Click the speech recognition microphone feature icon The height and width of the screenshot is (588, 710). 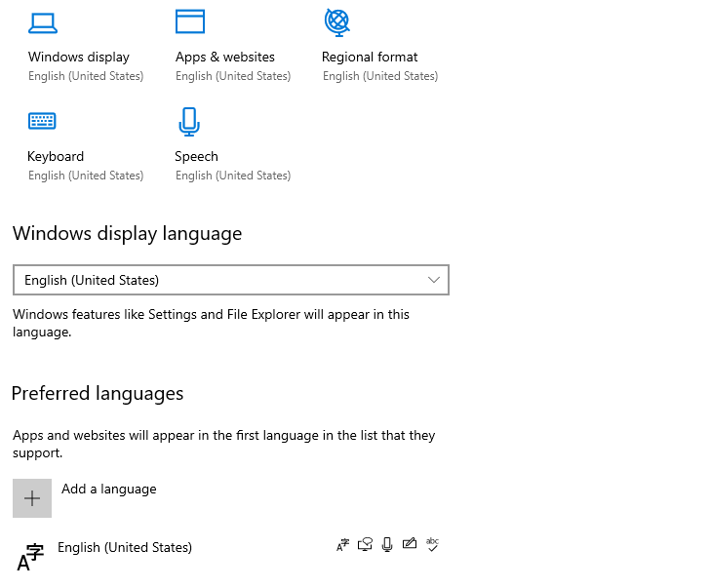[x=387, y=545]
